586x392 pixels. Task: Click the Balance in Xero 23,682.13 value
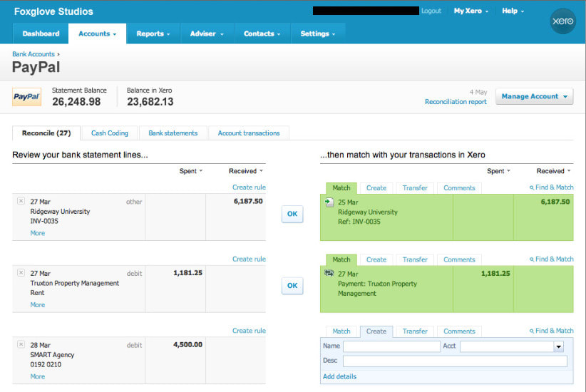150,102
